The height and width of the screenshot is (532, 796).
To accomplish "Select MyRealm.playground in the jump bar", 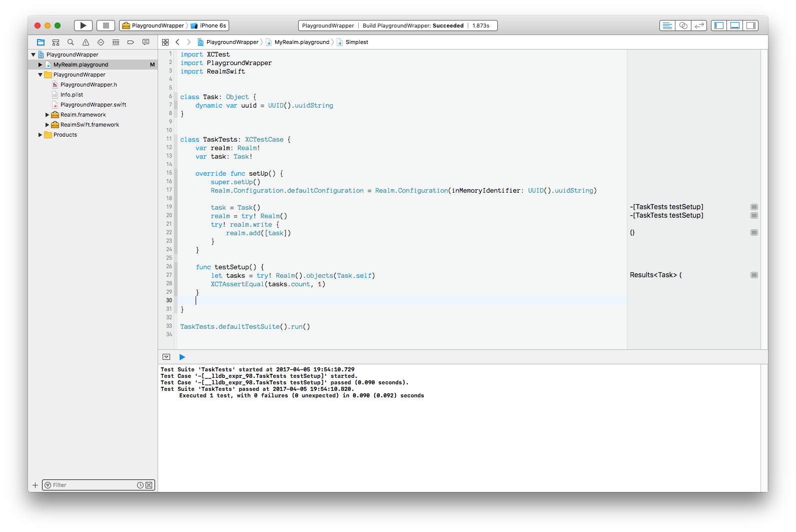I will click(x=297, y=42).
